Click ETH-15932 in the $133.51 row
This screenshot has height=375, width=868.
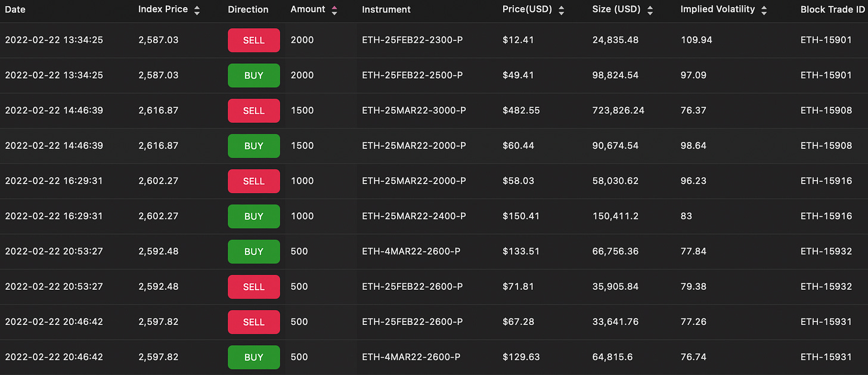click(x=826, y=251)
